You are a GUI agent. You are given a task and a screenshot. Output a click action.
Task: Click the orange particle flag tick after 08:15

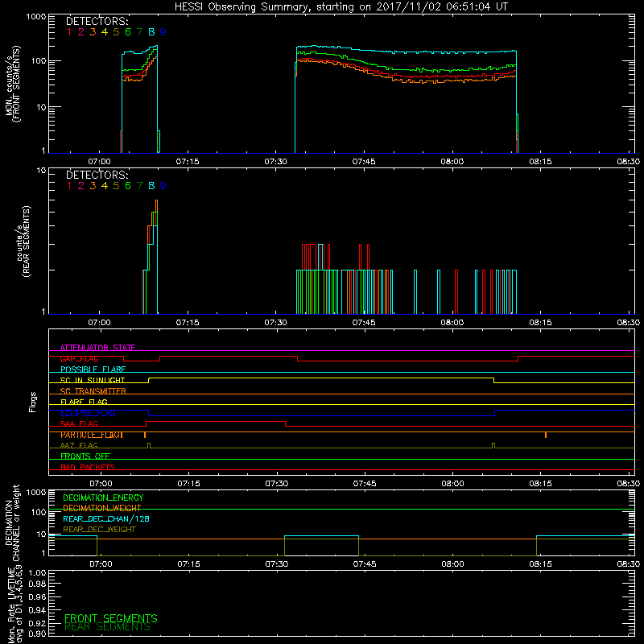(546, 435)
